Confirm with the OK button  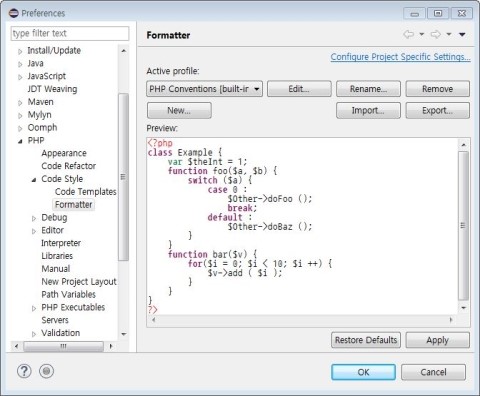point(363,372)
